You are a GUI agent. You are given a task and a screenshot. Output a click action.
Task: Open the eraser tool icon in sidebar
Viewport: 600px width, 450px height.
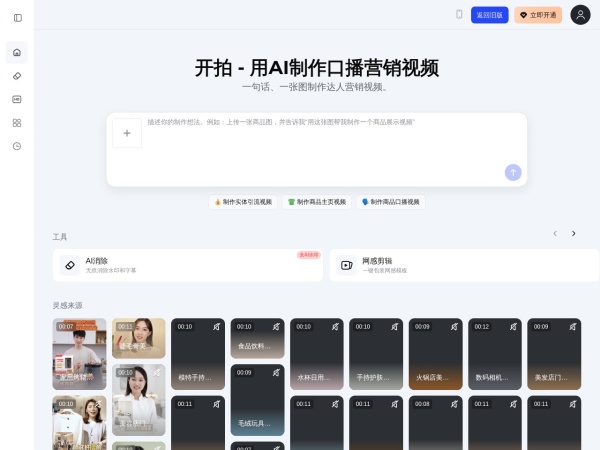coord(17,76)
